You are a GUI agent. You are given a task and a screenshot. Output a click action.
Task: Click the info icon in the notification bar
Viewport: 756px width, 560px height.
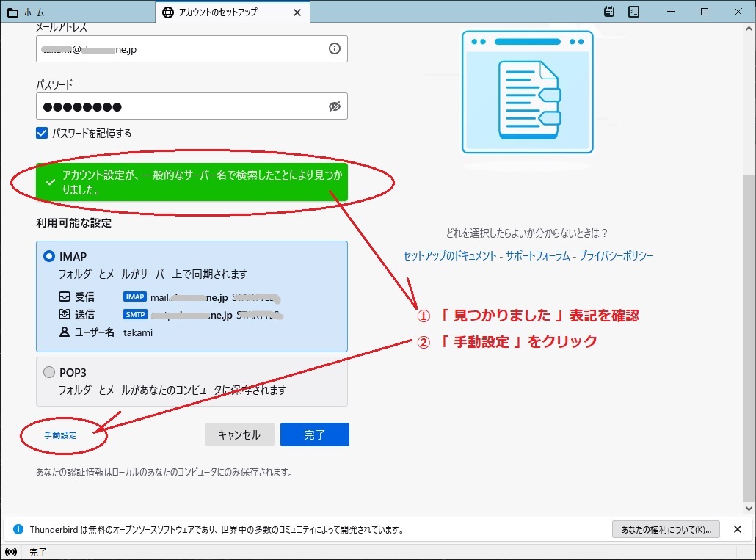coord(18,529)
